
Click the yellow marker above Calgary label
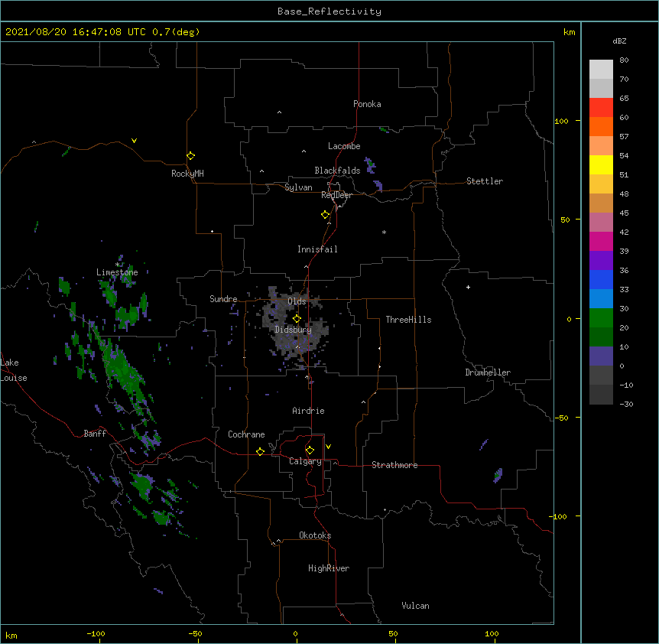tap(310, 450)
